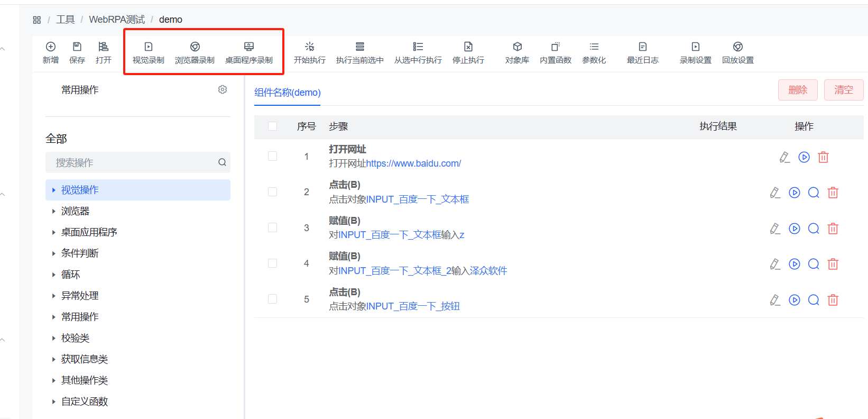
Task: Click the browser recording (浏览器录制) icon
Action: coord(195,47)
